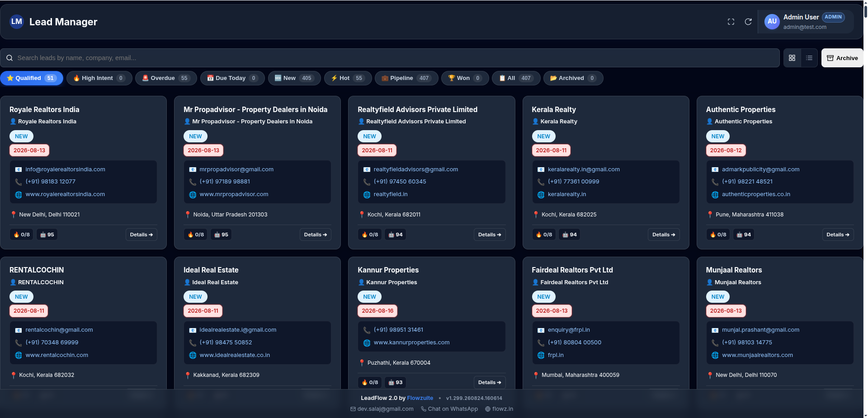Show Archived leads tab
868x418 pixels.
(573, 78)
